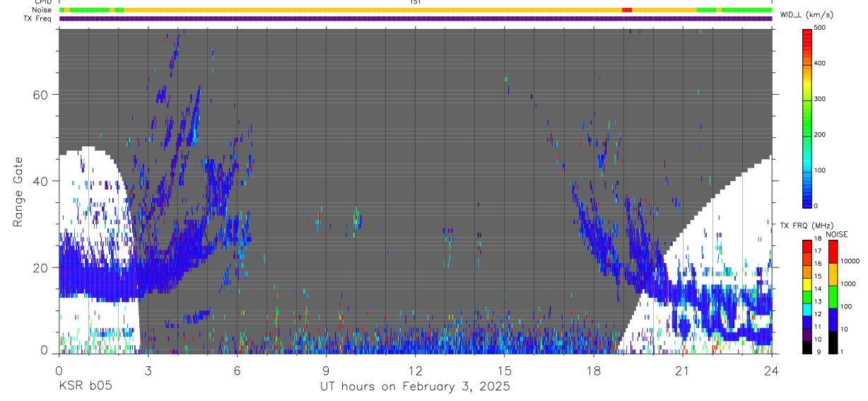Click the red 17-18 MHz TX FRQ swatch
This screenshot has height=401, width=868.
click(x=807, y=246)
